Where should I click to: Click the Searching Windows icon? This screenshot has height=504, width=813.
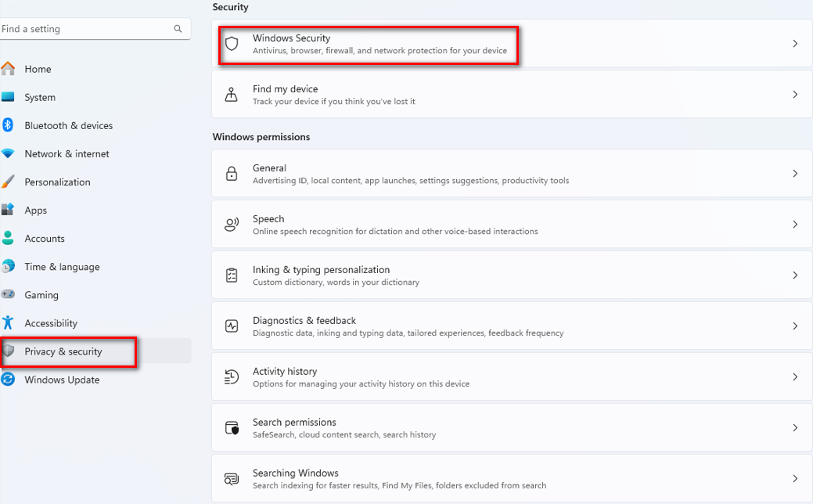coord(232,479)
